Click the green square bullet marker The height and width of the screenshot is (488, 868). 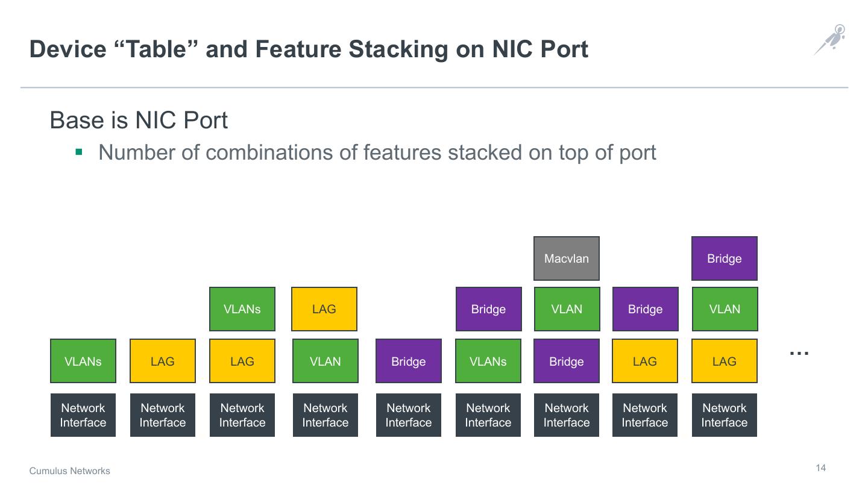78,152
